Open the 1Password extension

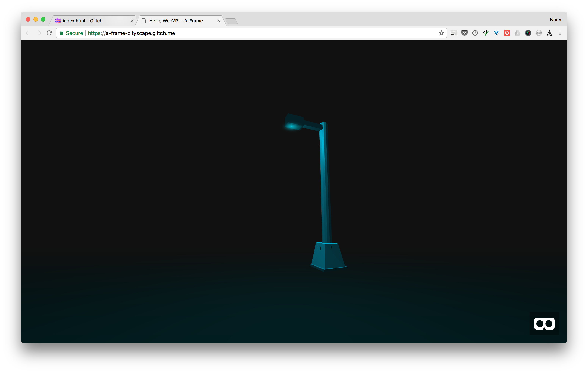(475, 33)
